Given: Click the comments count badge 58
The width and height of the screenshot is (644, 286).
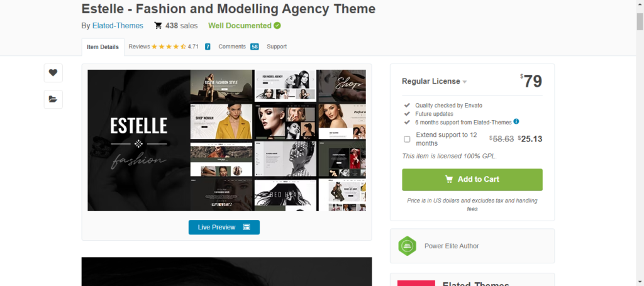Looking at the screenshot, I should 255,47.
